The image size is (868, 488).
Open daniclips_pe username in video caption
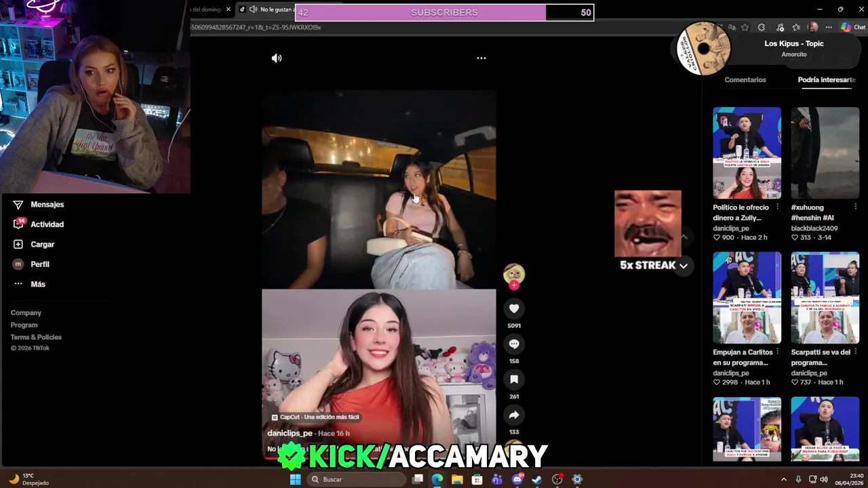(x=290, y=433)
